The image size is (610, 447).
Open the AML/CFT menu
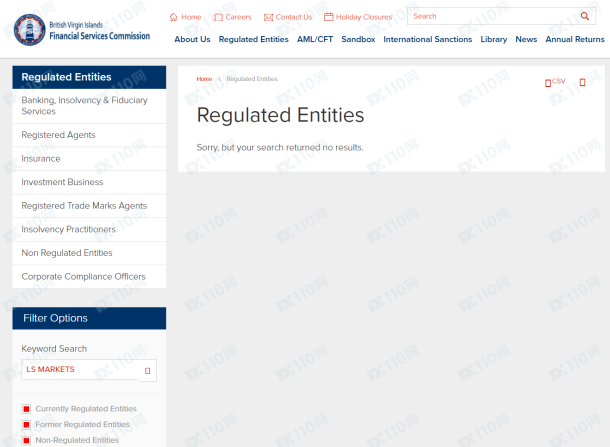coord(315,39)
